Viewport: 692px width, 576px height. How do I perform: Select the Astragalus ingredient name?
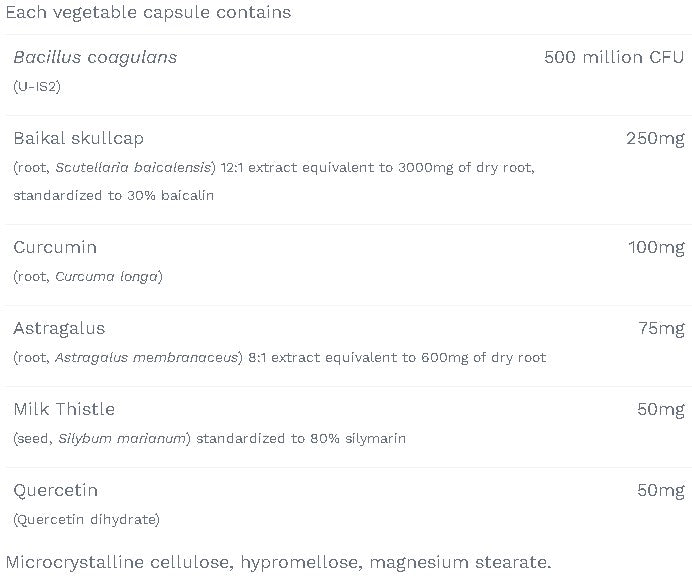pyautogui.click(x=59, y=328)
